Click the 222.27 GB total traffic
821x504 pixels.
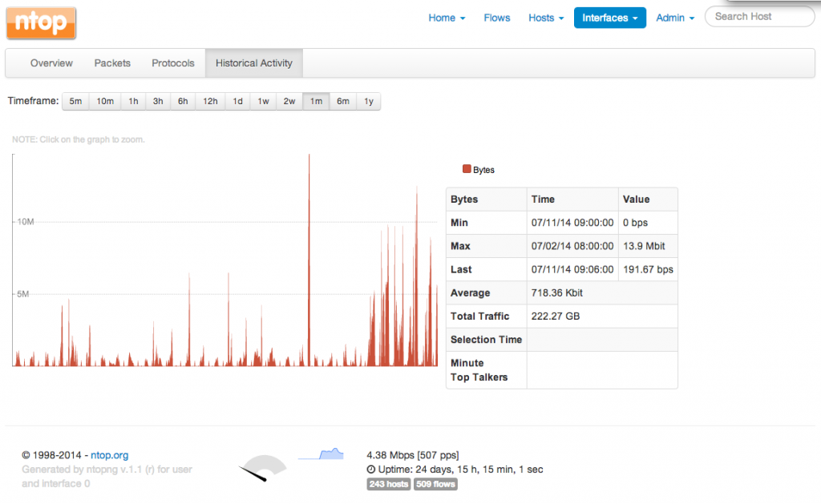tap(556, 317)
